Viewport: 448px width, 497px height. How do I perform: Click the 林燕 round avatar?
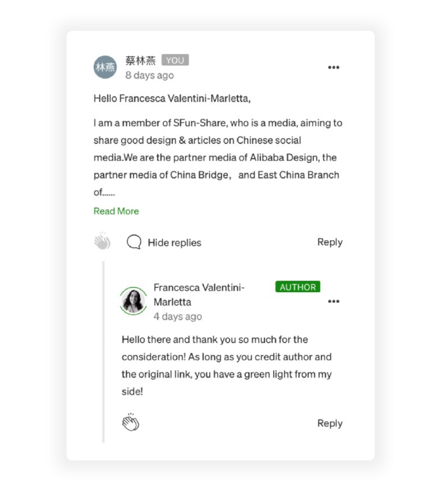(x=105, y=67)
